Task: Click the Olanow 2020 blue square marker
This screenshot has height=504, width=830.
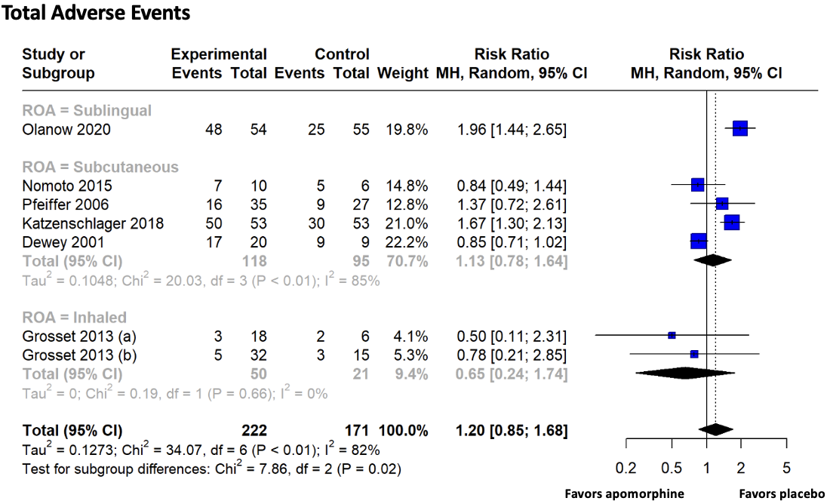Action: click(739, 129)
